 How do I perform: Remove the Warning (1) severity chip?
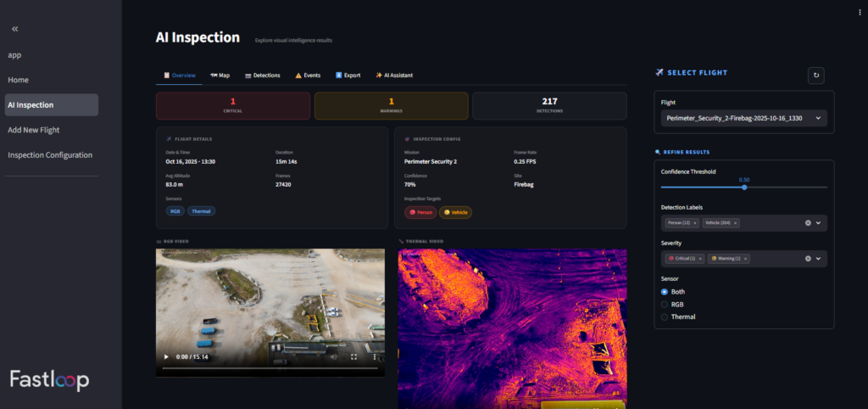746,259
